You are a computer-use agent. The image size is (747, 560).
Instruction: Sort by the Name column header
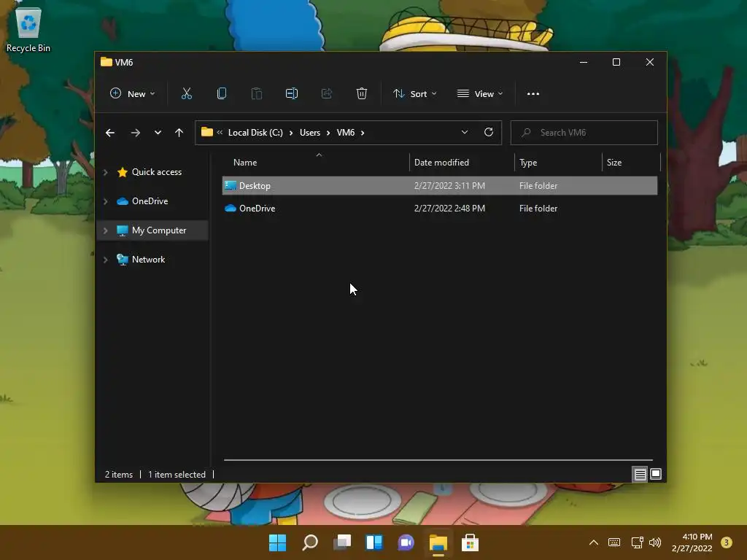pos(245,163)
